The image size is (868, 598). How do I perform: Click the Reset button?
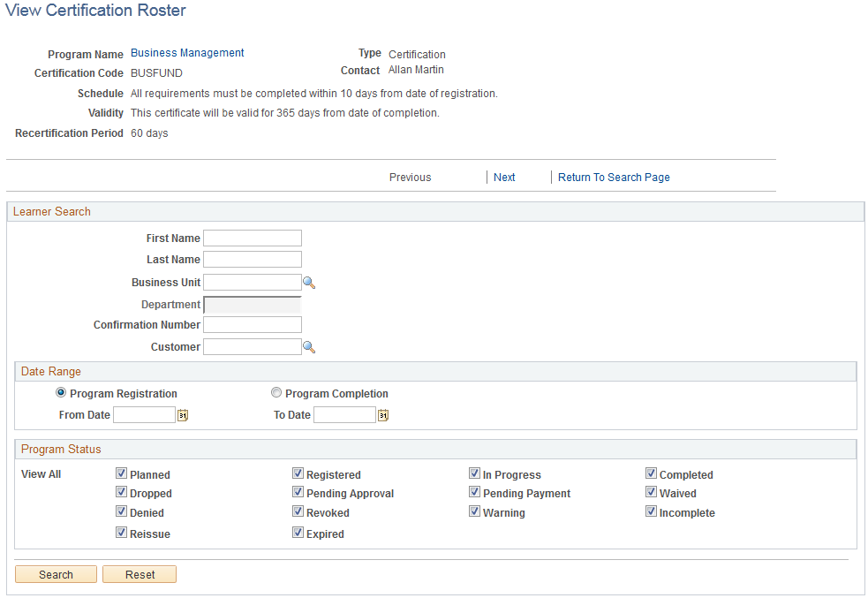pyautogui.click(x=140, y=574)
